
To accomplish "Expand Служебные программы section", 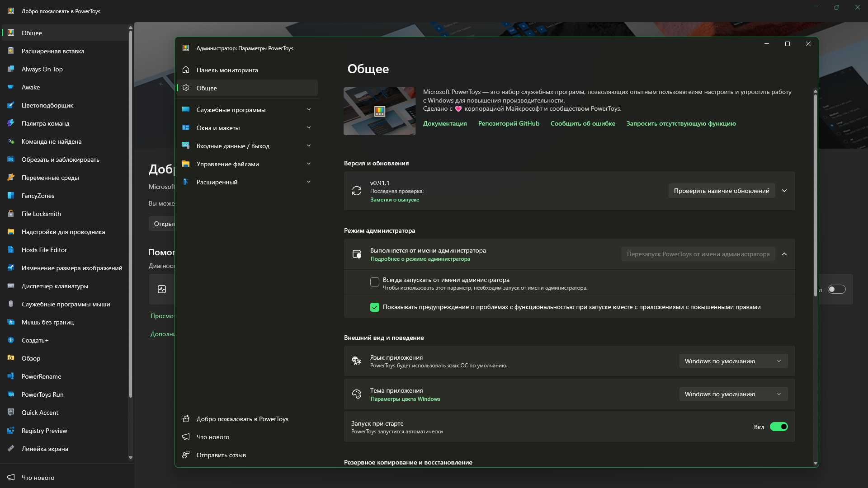I will (x=309, y=109).
